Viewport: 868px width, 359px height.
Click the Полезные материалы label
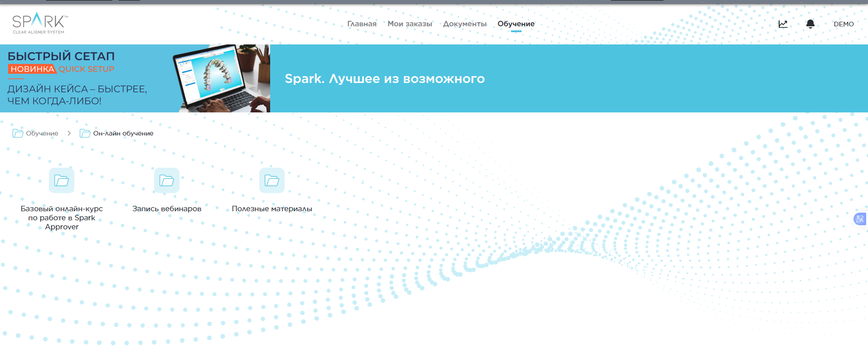coord(272,209)
